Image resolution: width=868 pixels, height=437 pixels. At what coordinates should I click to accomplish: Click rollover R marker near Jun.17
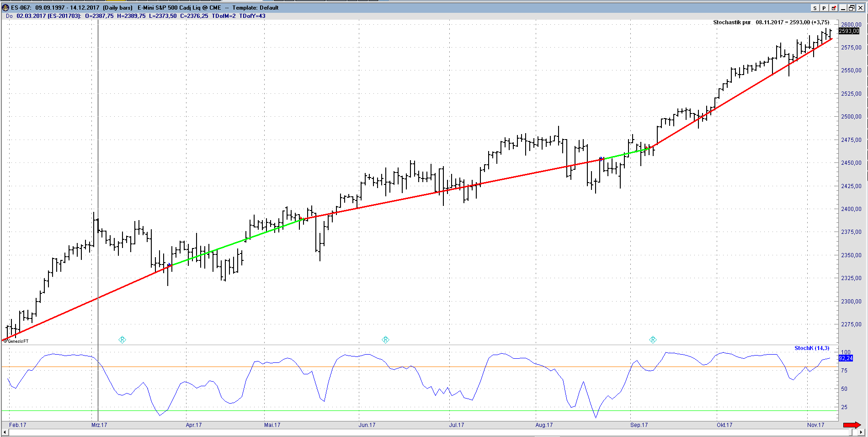385,340
